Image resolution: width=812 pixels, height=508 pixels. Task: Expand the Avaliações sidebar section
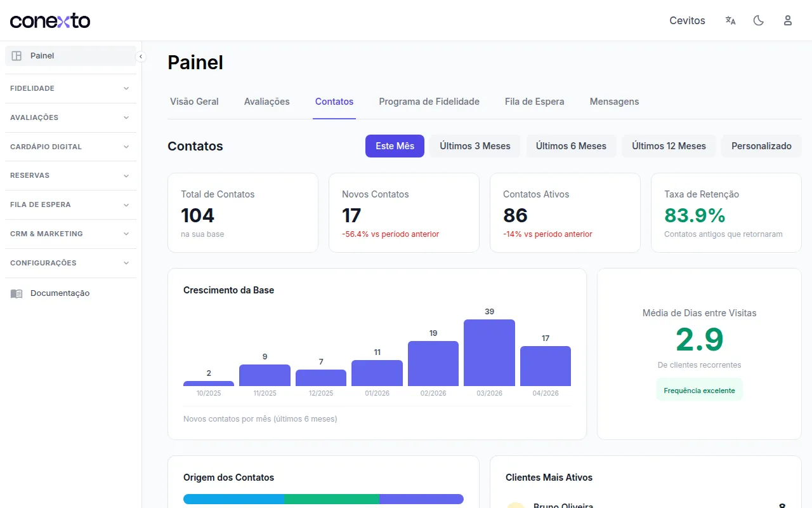tap(70, 117)
